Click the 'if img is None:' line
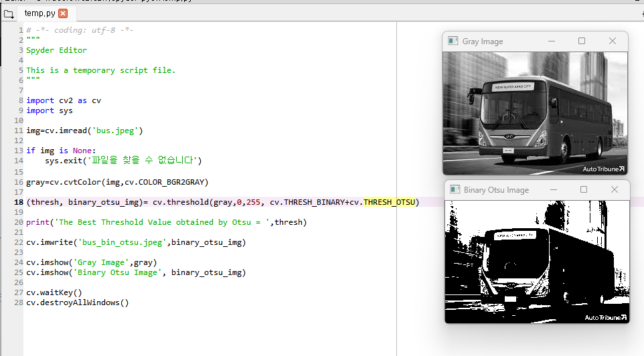 tap(61, 151)
